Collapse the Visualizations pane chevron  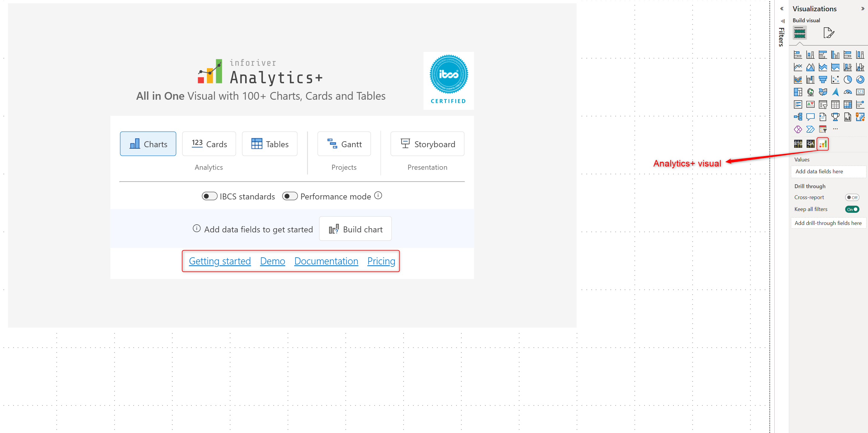862,9
